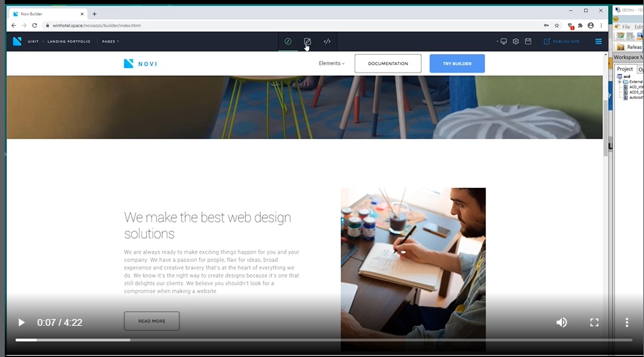Open video player more options menu
Image resolution: width=644 pixels, height=357 pixels.
(x=627, y=322)
